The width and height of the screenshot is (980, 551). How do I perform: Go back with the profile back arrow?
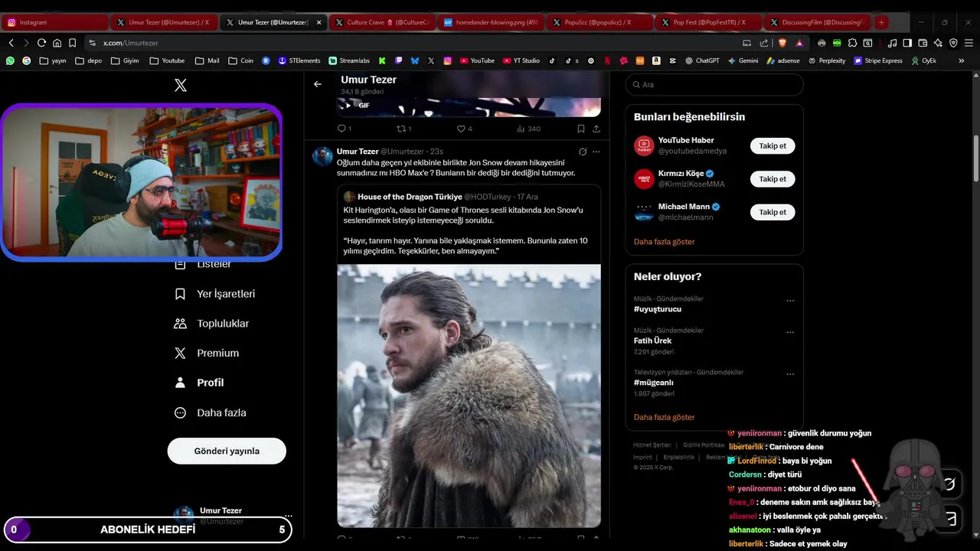click(x=318, y=84)
